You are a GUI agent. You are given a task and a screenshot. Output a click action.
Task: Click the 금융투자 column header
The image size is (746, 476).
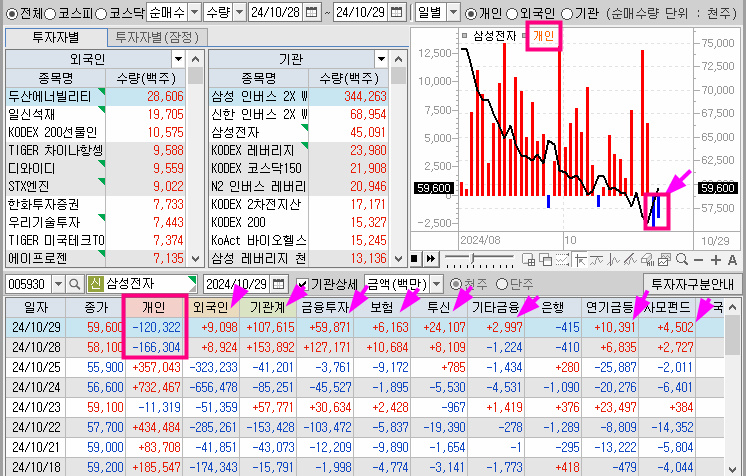325,307
